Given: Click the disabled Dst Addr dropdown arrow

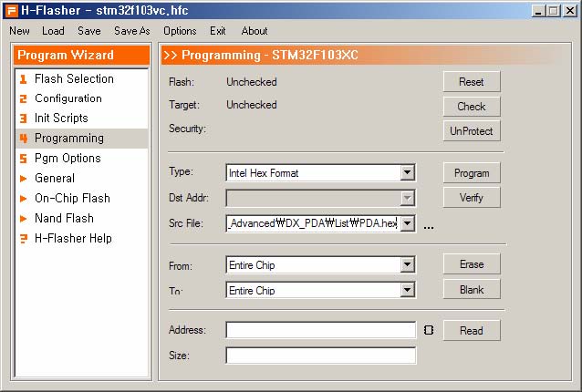Looking at the screenshot, I should point(407,198).
